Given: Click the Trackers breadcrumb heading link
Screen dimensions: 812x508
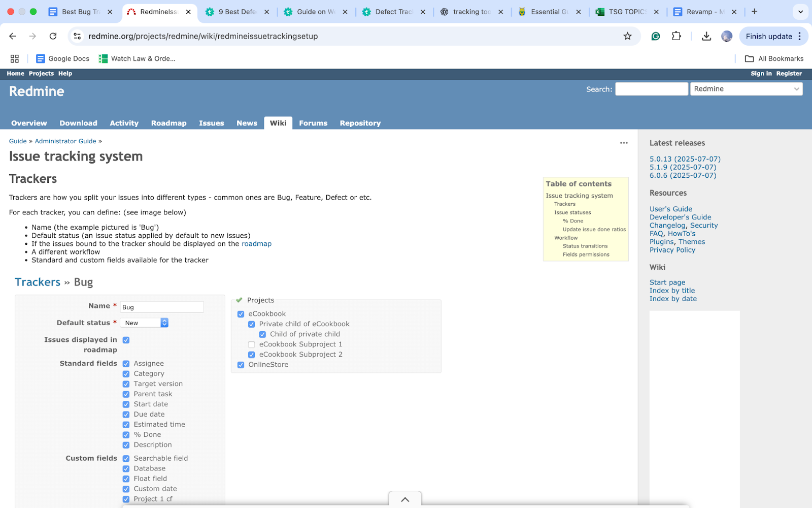Looking at the screenshot, I should point(38,282).
